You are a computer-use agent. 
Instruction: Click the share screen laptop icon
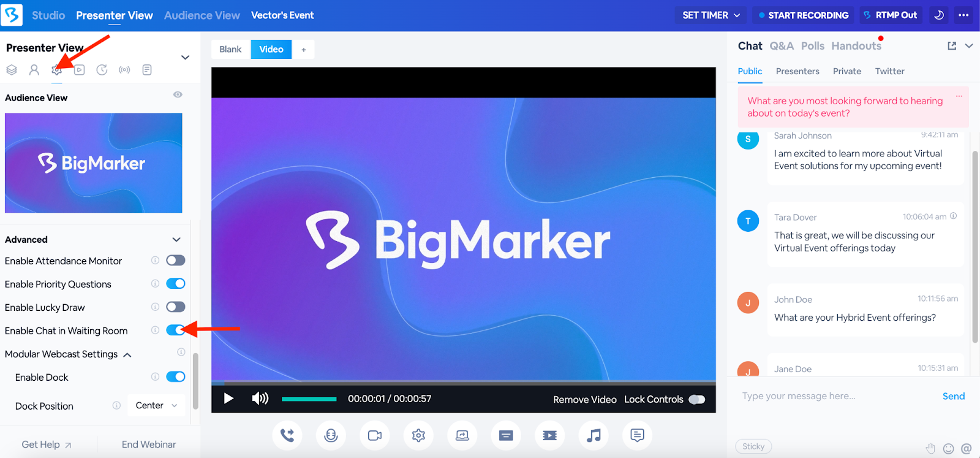[x=462, y=435]
